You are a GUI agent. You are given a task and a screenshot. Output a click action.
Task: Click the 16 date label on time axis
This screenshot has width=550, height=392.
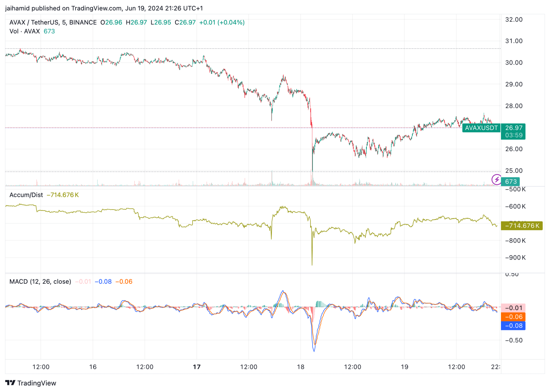click(x=93, y=367)
